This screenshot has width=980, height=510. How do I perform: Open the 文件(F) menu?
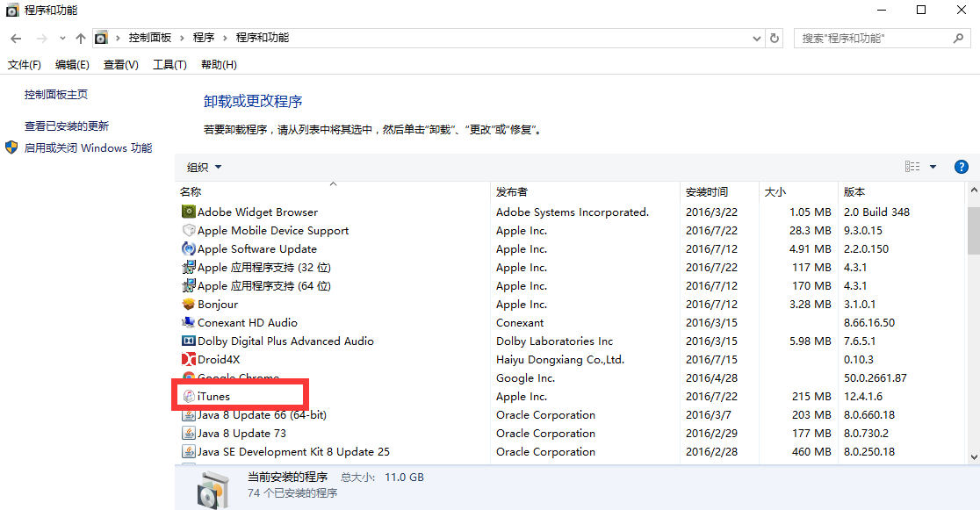25,64
